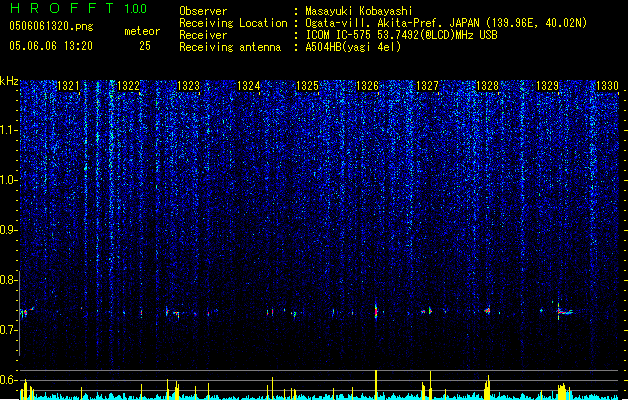This screenshot has width=629, height=400.
Task: Click the observer name Masayuki Kobayashi
Action: tap(359, 11)
